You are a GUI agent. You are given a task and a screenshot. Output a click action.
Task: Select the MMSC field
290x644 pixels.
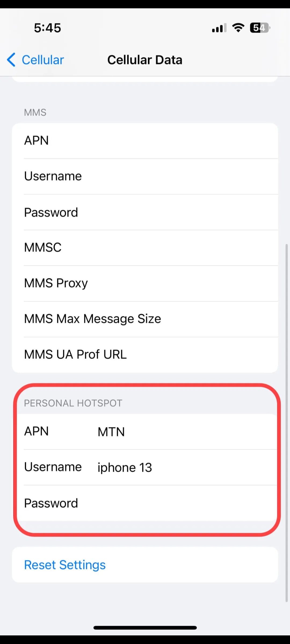[x=161, y=247]
